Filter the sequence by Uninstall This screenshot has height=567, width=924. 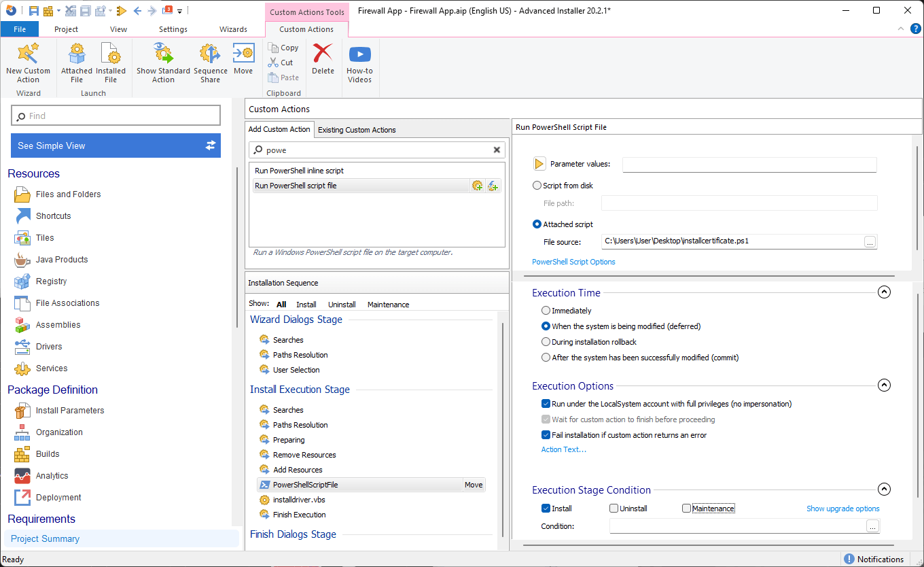[x=342, y=305]
